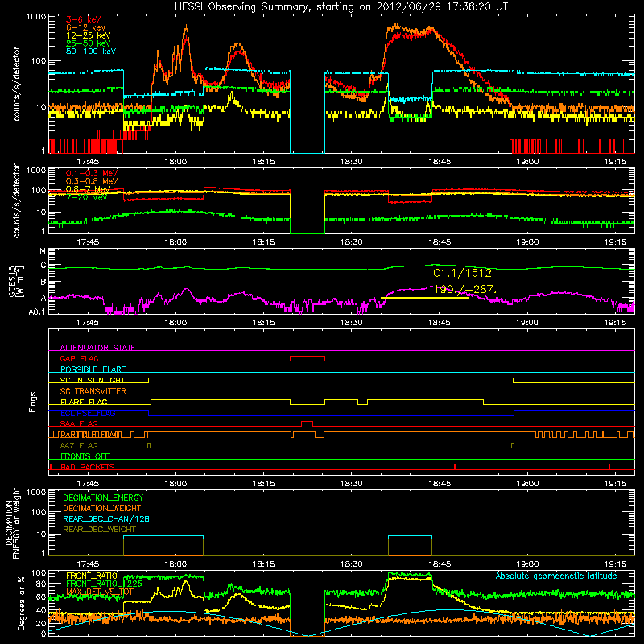
Task: Select the 3-6 keV legend label
Action: [x=83, y=19]
